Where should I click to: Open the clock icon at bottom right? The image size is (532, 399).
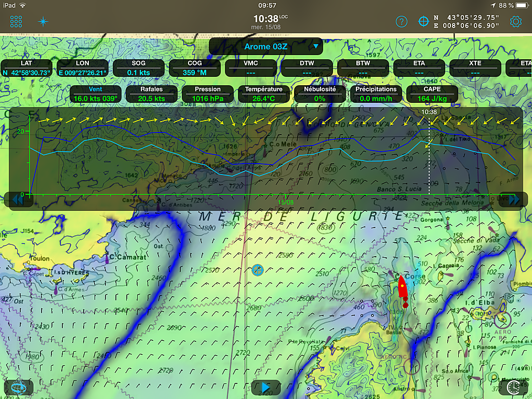click(513, 387)
